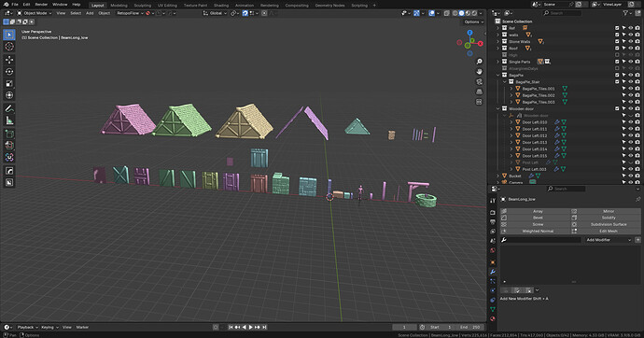Click the pan view hand icon
Viewport: 644px width, 338px height.
pos(479,72)
